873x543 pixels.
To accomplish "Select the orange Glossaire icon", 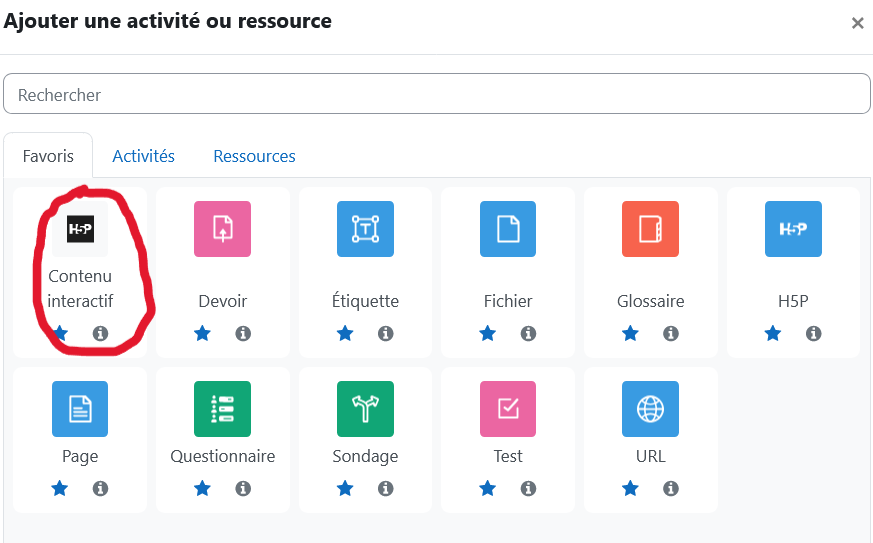I will (650, 229).
